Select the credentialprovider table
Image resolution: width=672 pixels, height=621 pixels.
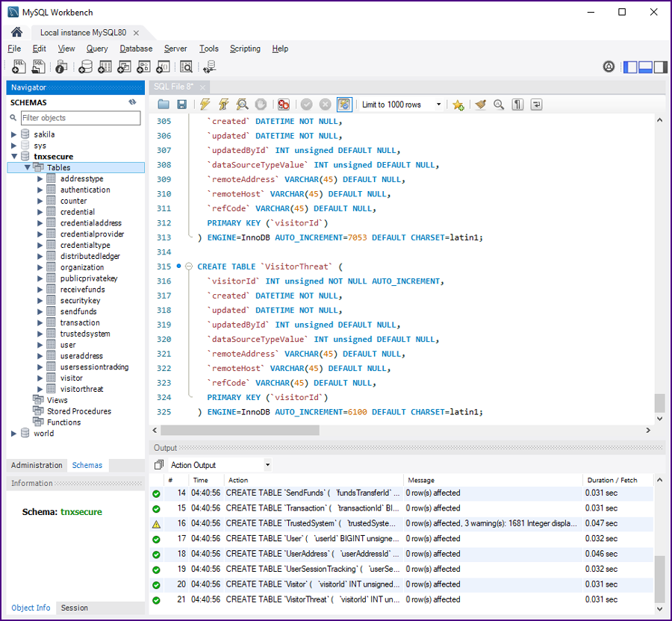[92, 234]
